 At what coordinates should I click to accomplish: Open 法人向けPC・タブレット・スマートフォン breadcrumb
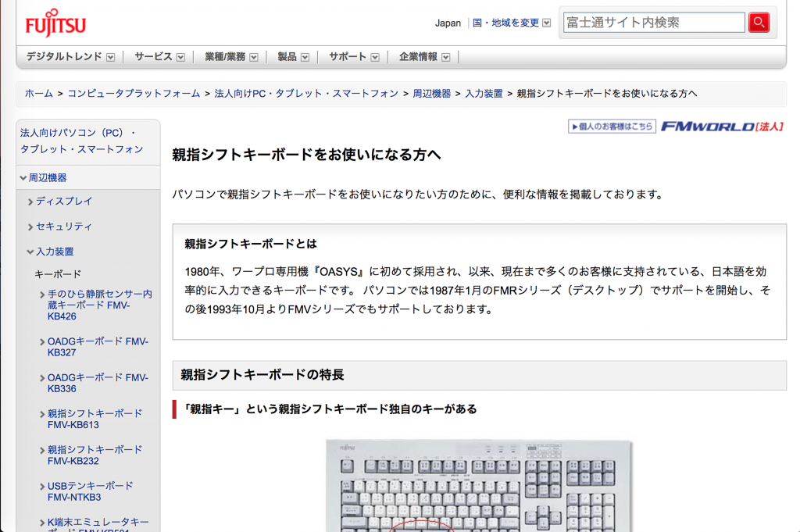pos(306,93)
